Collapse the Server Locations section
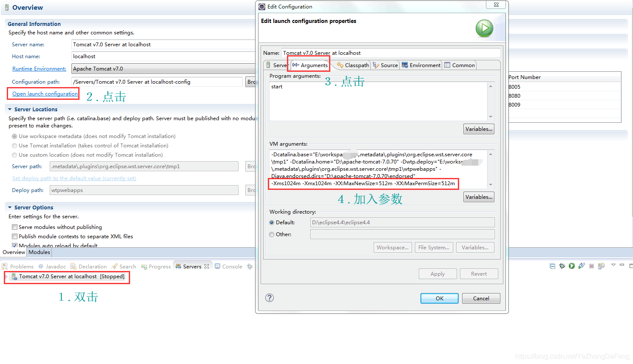 10,109
